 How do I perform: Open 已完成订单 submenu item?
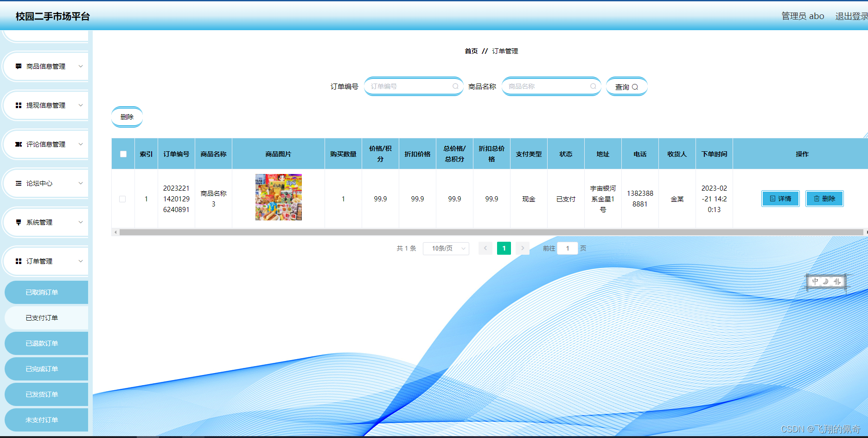[46, 369]
